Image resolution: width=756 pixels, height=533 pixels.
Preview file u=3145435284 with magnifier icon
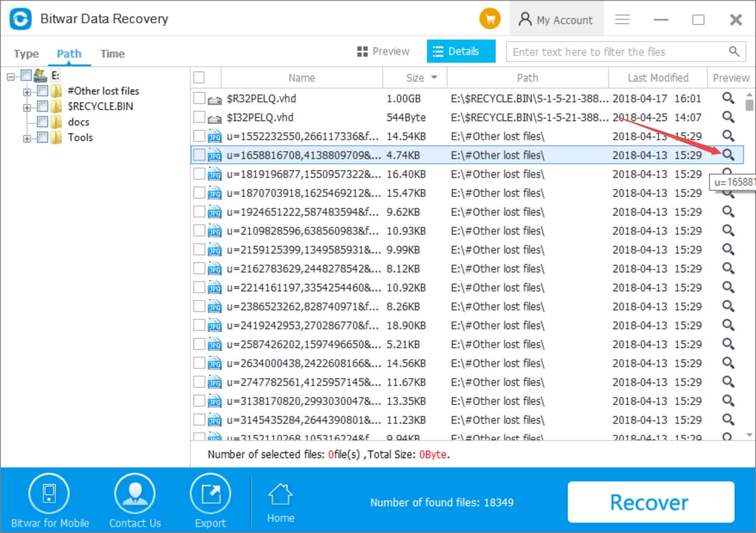(x=728, y=420)
